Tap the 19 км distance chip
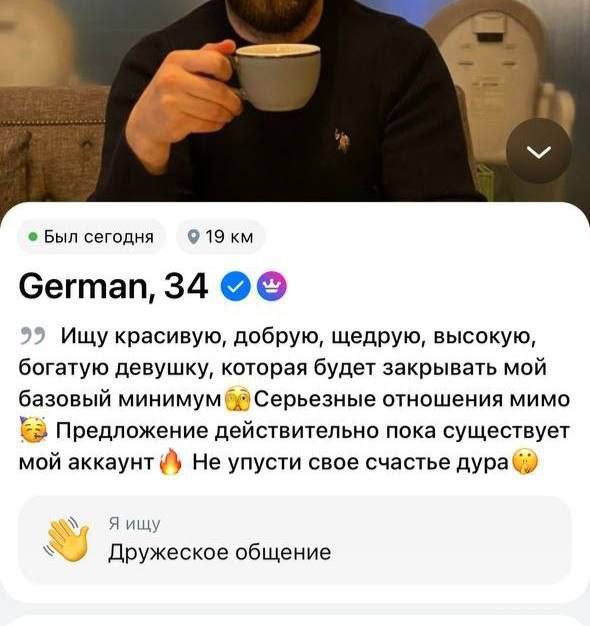590x626 pixels. (221, 237)
